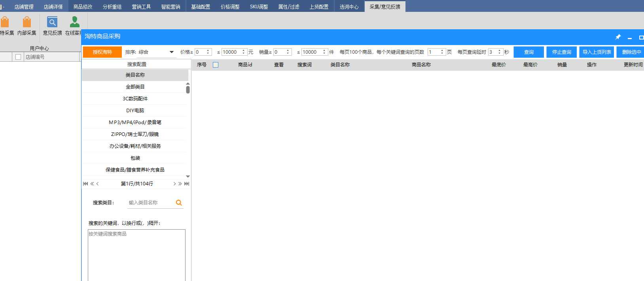This screenshot has width=644, height=281.
Task: Go to next category row arrow
Action: (174, 184)
